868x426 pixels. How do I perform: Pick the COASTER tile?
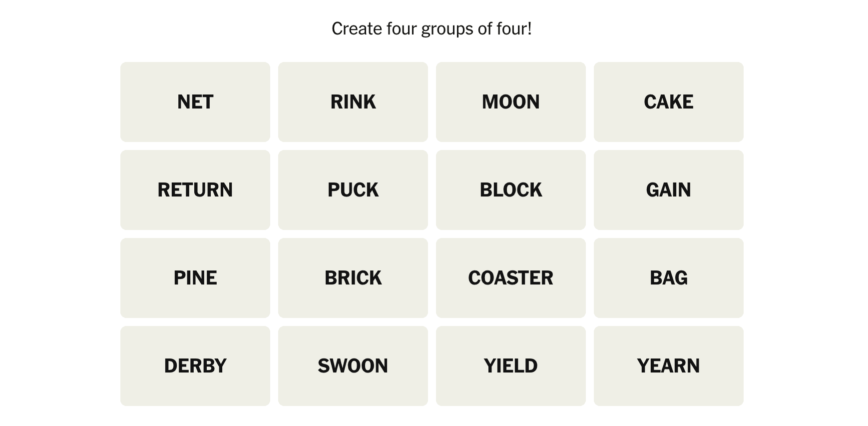point(510,278)
